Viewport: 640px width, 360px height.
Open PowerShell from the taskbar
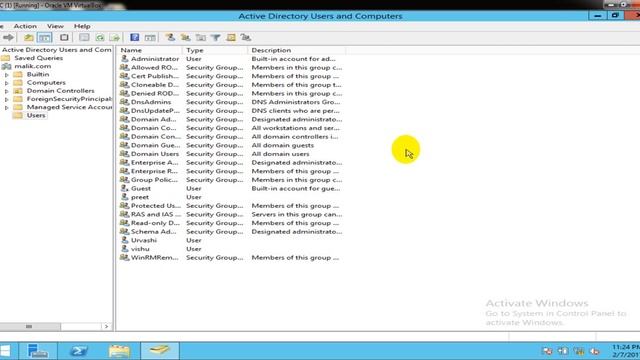(x=78, y=351)
